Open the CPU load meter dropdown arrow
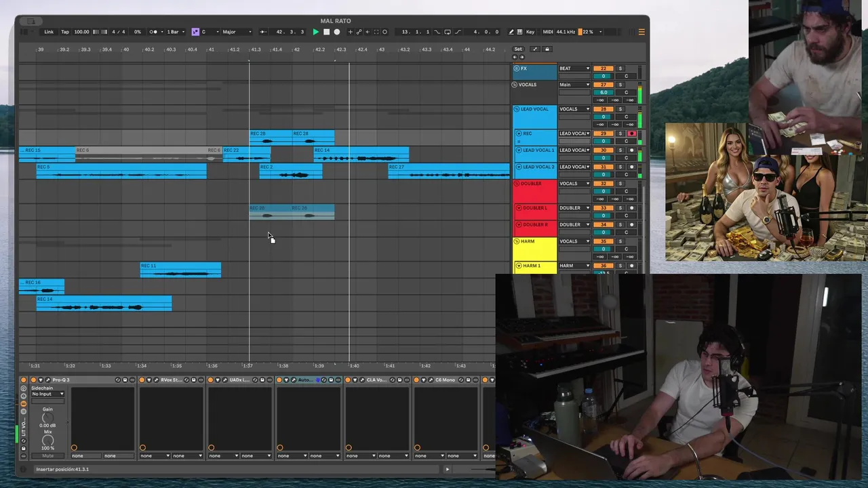This screenshot has width=868, height=488. [601, 32]
